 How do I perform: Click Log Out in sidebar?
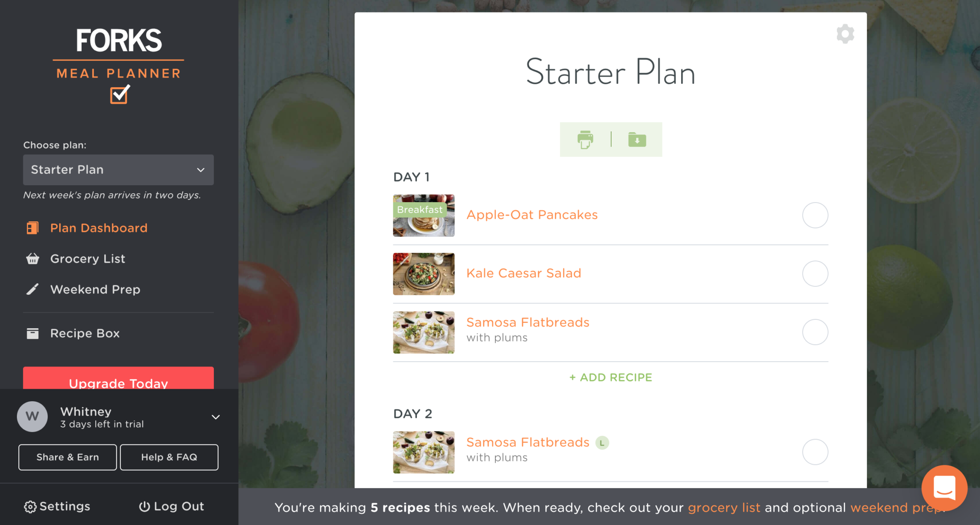171,506
